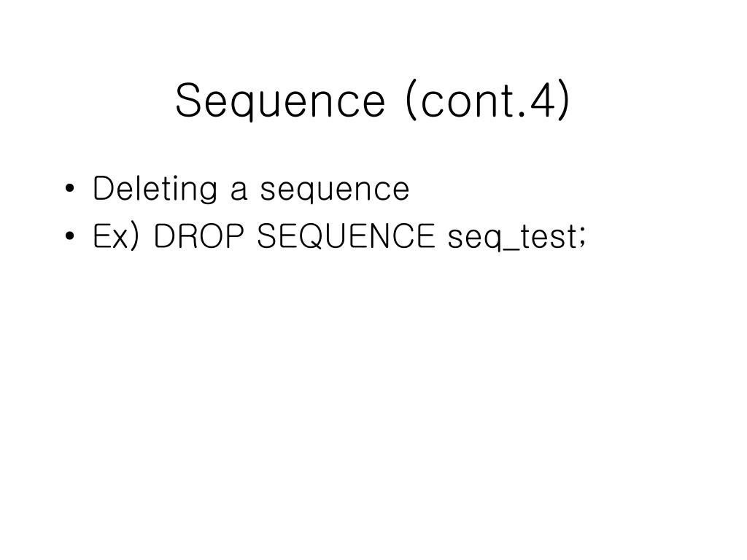
Task: Click the standalone letter 'a' in first bullet
Action: click(x=239, y=190)
